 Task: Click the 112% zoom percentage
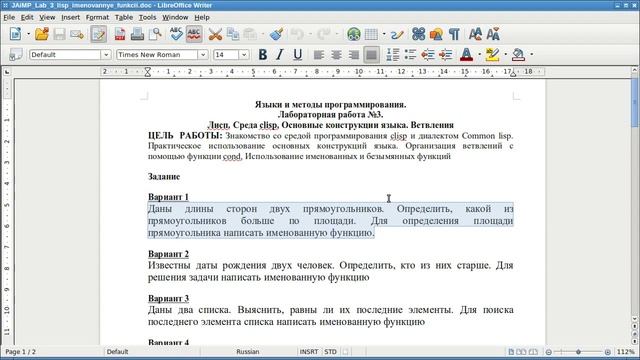(x=626, y=351)
